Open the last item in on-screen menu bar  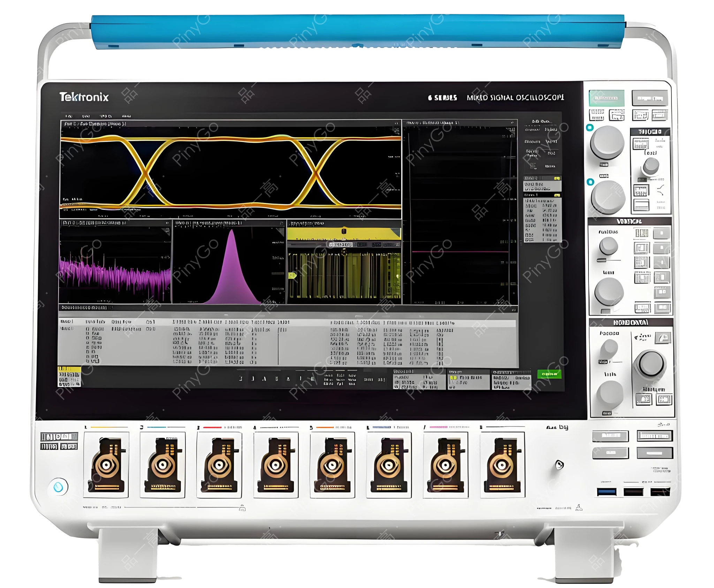pyautogui.click(x=126, y=116)
